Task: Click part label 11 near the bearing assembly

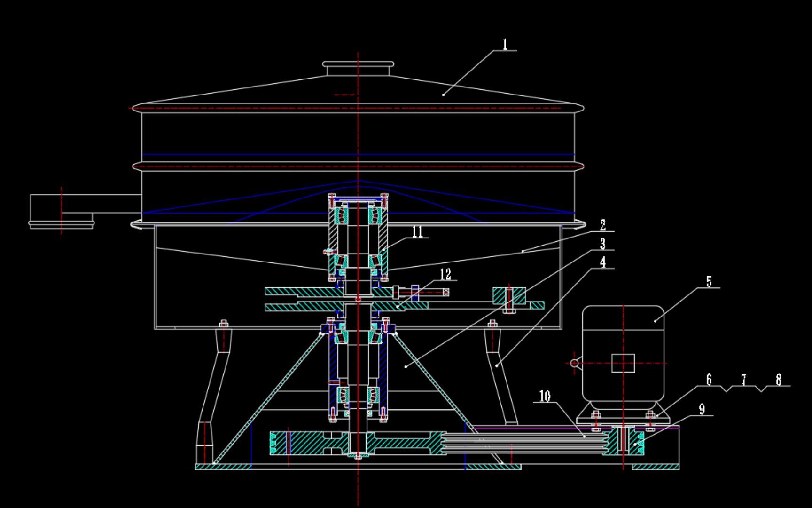Action: [x=417, y=232]
